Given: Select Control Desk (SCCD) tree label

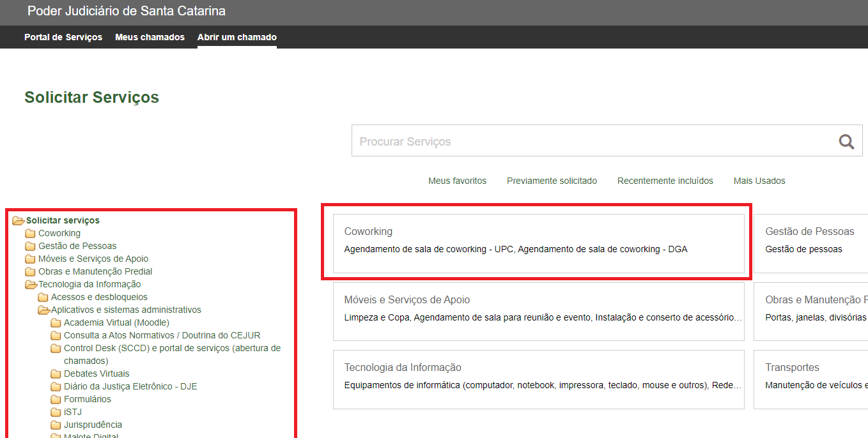Looking at the screenshot, I should pos(172,354).
